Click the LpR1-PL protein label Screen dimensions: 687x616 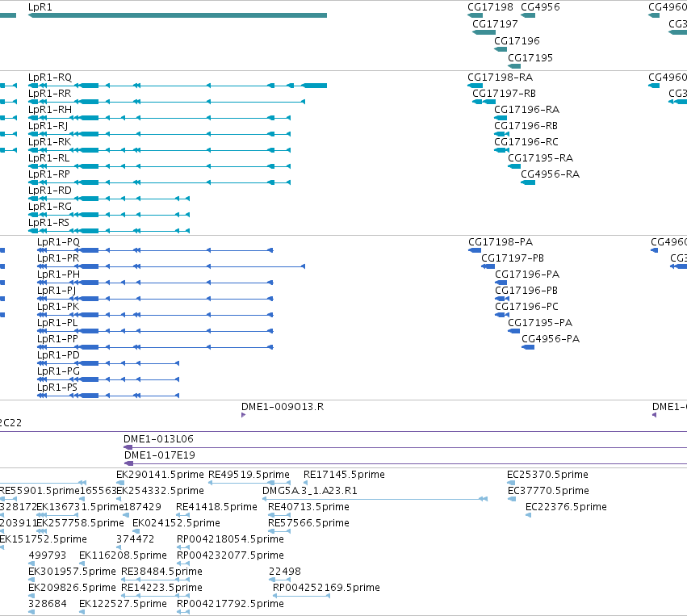tap(57, 323)
